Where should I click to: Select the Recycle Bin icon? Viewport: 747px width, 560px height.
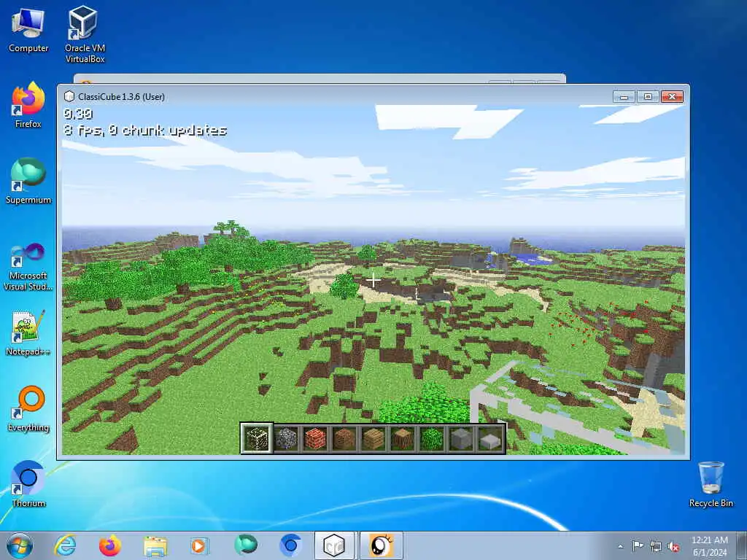click(x=711, y=484)
